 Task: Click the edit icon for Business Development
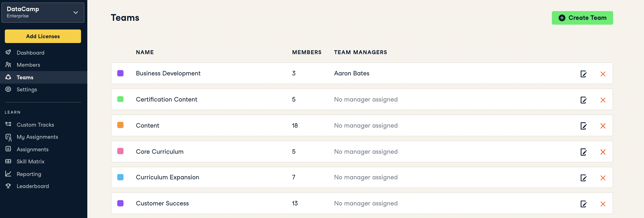click(x=583, y=74)
